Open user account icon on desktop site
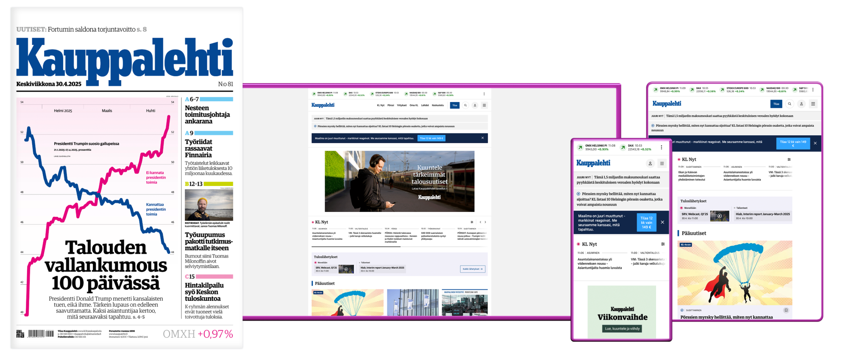Viewport: 868px width, 355px height. 475,105
